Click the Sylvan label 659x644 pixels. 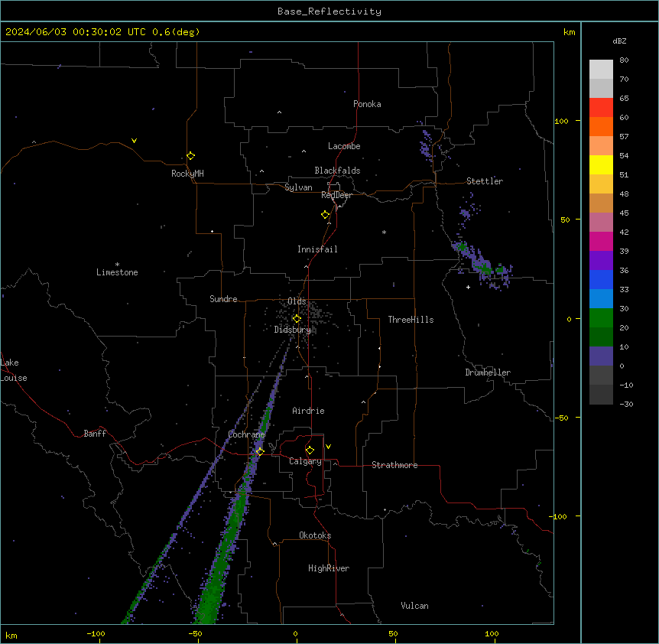point(298,187)
